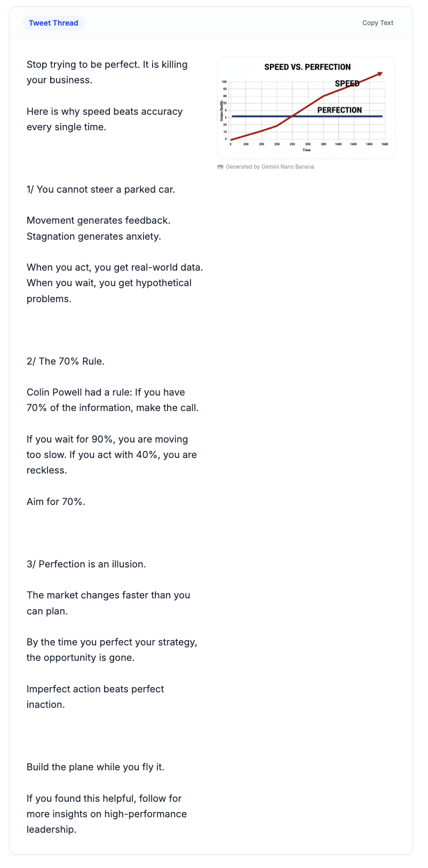
Task: Click the 'SPEED VS. PERFECTION' chart title
Action: tap(307, 67)
